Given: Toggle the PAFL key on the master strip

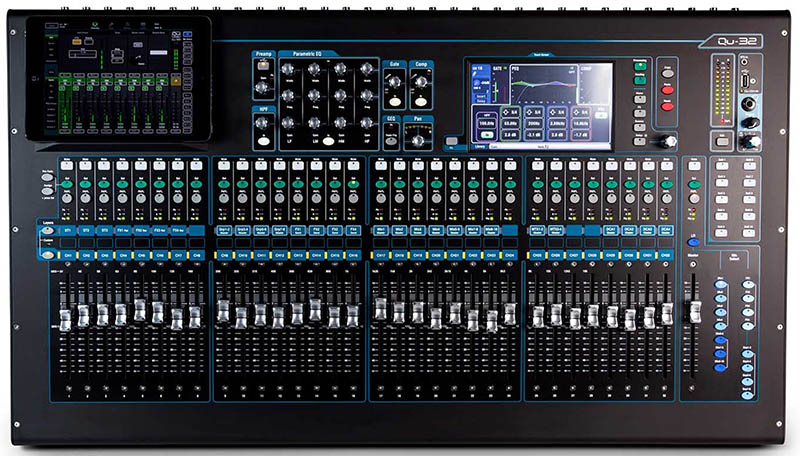Looking at the screenshot, I should (694, 198).
